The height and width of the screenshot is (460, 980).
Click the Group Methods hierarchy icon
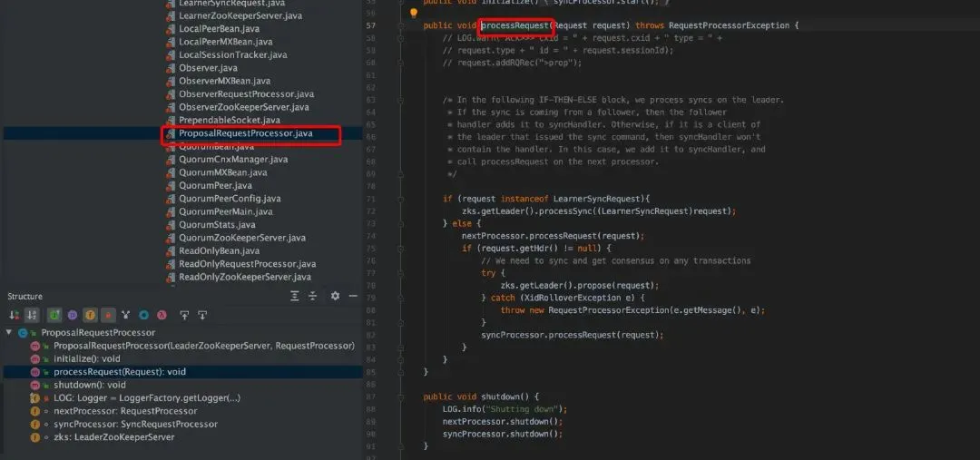(x=125, y=315)
